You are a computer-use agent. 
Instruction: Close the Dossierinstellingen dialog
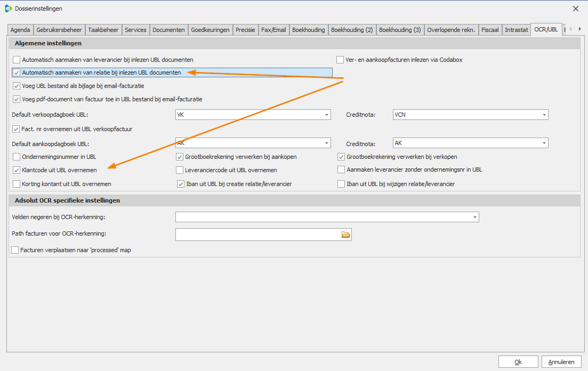click(576, 9)
